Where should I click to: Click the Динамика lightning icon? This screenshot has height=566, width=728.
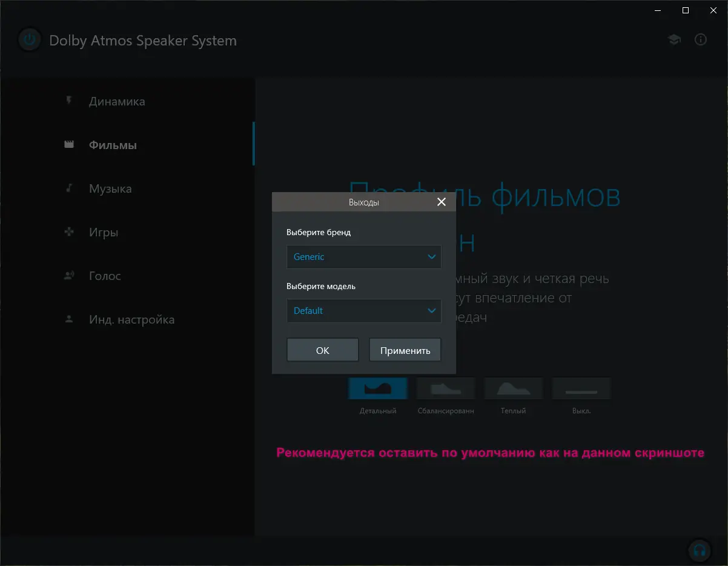[69, 101]
